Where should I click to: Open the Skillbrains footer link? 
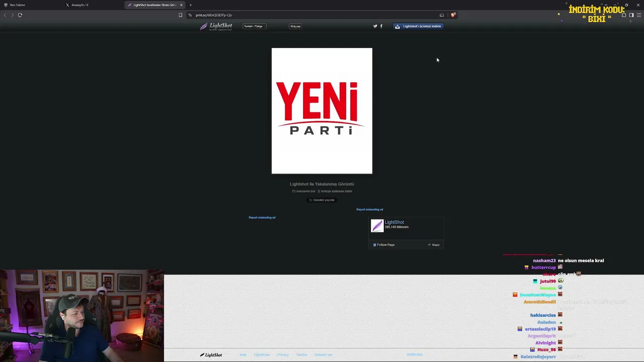click(415, 355)
